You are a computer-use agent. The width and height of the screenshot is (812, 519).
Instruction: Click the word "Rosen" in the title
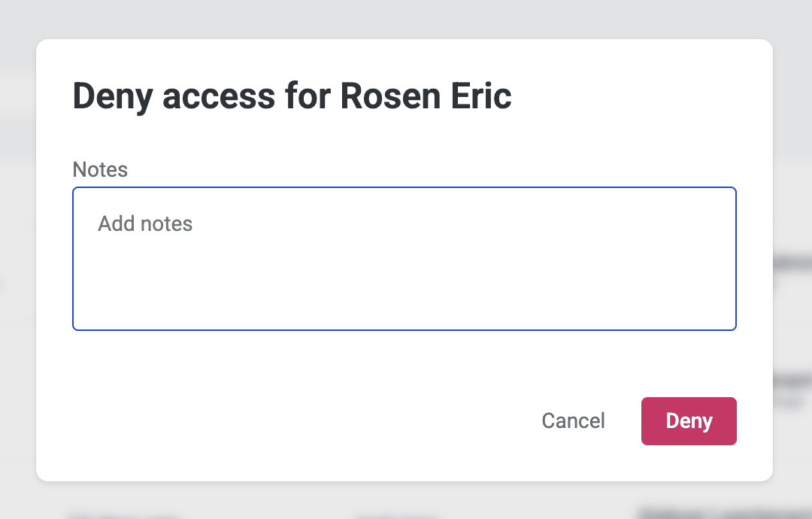click(x=390, y=96)
